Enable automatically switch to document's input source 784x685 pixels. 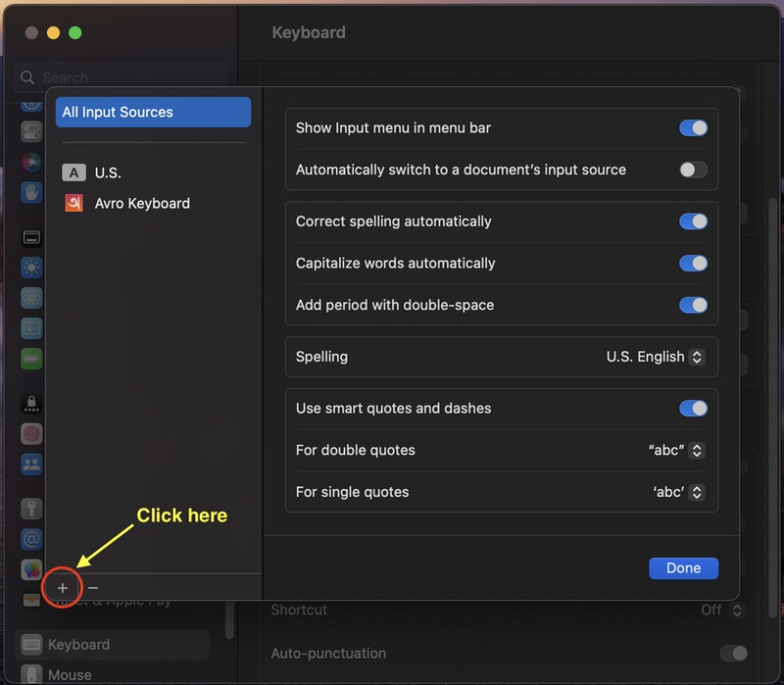[x=693, y=170]
